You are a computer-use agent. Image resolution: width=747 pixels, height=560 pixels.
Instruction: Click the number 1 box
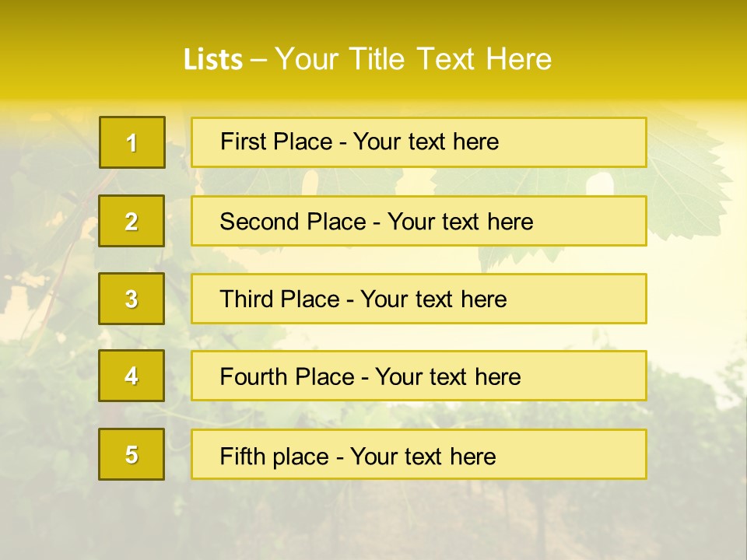[x=132, y=142]
